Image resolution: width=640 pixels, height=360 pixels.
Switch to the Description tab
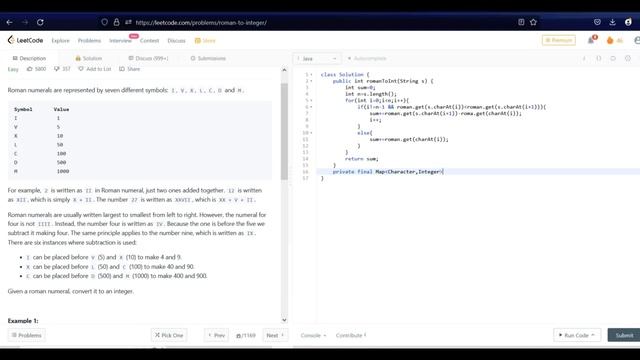[x=29, y=58]
